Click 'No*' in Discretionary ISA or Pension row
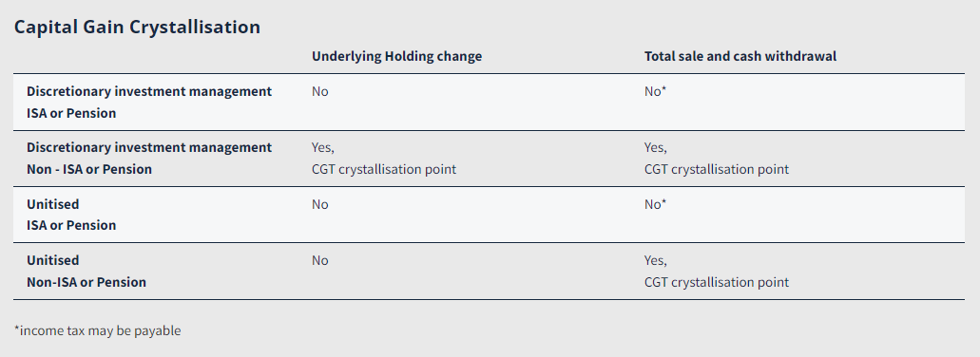This screenshot has height=357, width=980. 656,92
